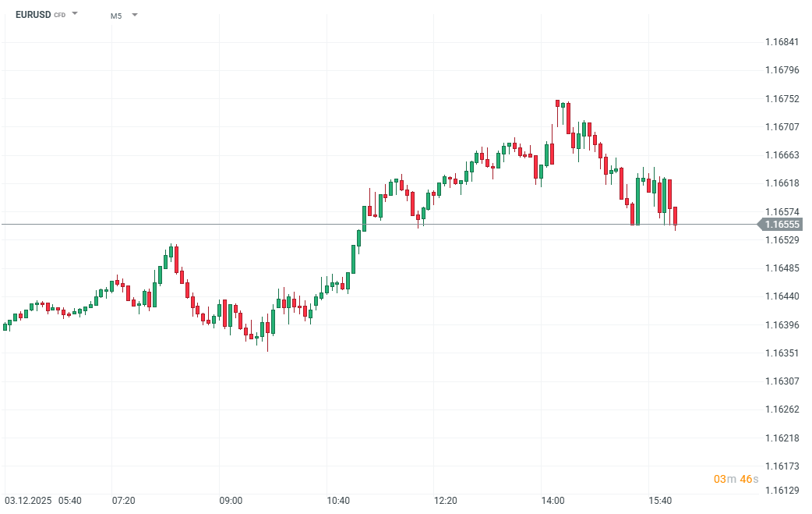Click the 15:40 time axis label
This screenshot has width=812, height=514.
(661, 500)
